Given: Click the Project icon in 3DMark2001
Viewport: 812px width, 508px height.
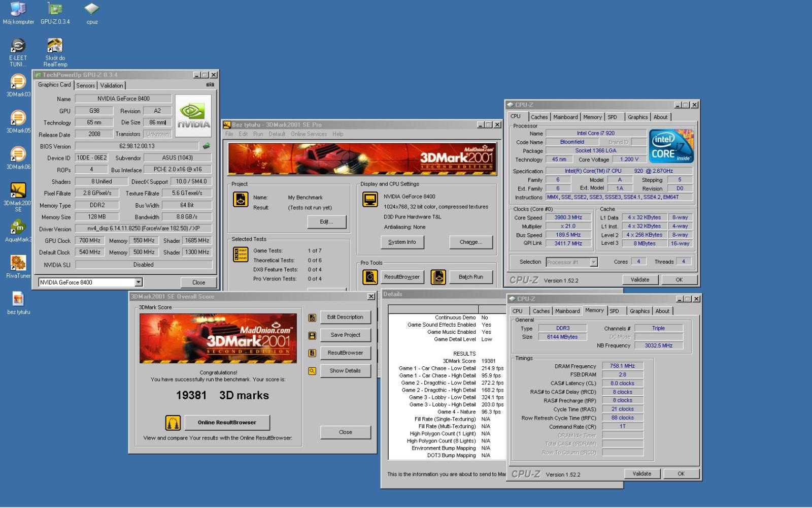Looking at the screenshot, I should (241, 199).
